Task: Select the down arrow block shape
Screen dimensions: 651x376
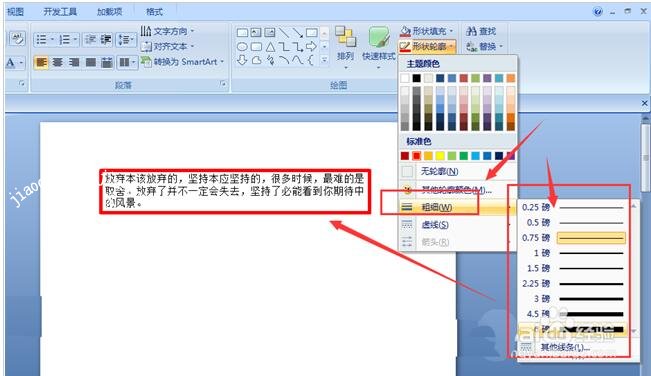Action: tap(242, 61)
